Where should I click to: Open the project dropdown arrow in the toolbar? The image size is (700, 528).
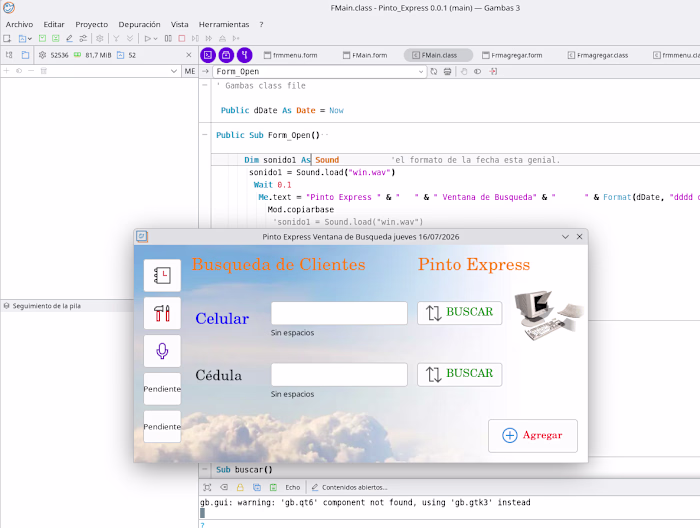point(30,39)
